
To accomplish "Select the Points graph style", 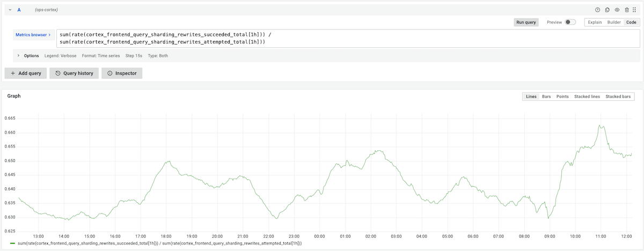I will coord(562,97).
